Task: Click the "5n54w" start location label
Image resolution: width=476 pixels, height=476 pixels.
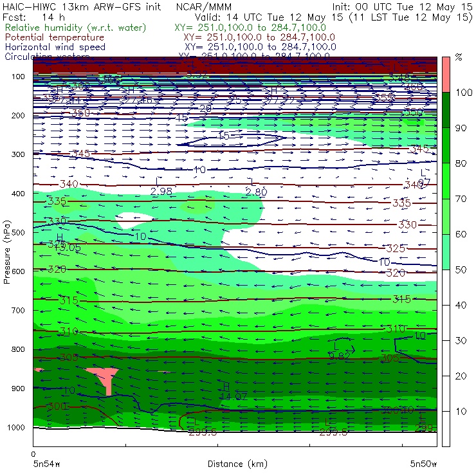Action: pos(47,464)
